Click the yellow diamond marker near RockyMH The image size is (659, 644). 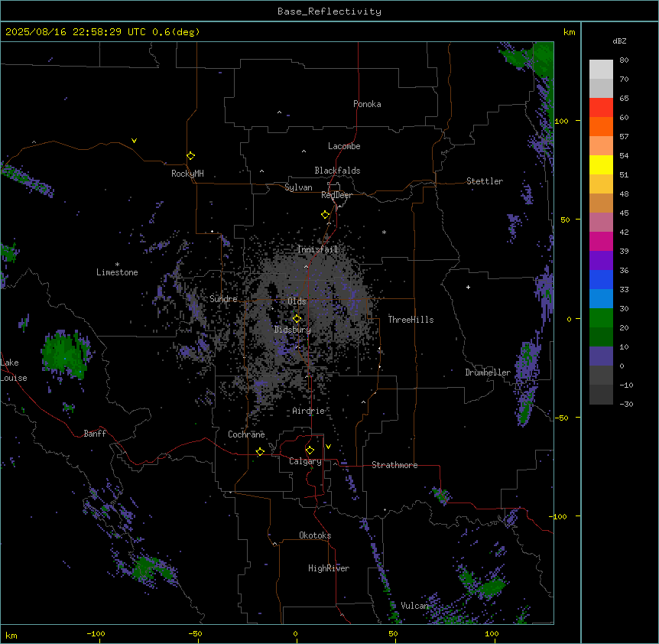point(190,155)
